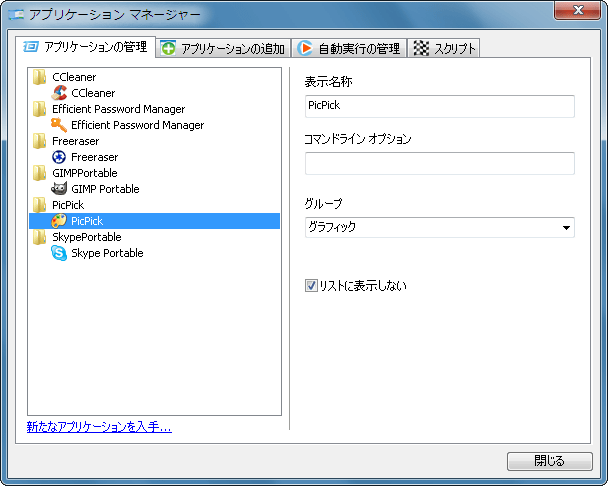Image resolution: width=608 pixels, height=486 pixels.
Task: Click the Skype Portable app icon
Action: [x=59, y=253]
